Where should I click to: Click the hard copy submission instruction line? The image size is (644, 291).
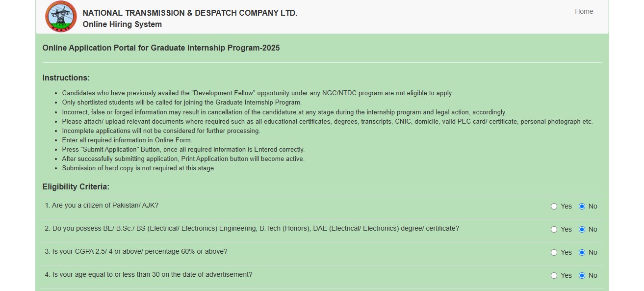click(139, 168)
